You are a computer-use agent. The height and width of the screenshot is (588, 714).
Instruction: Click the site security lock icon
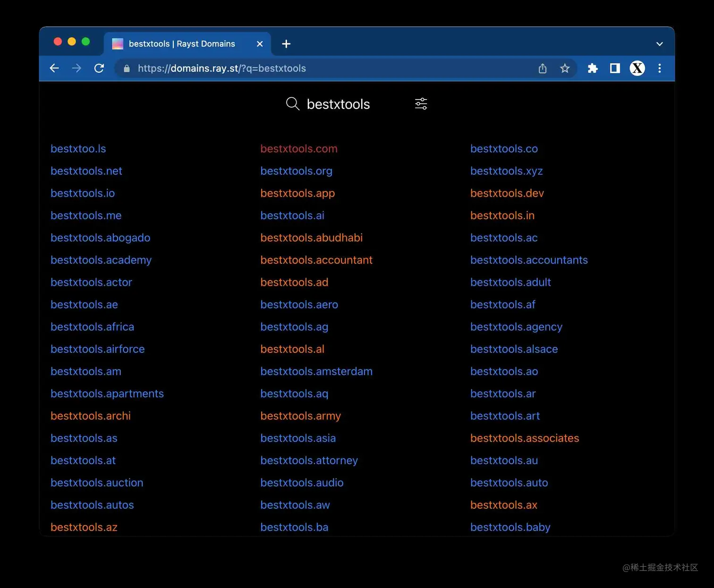126,68
